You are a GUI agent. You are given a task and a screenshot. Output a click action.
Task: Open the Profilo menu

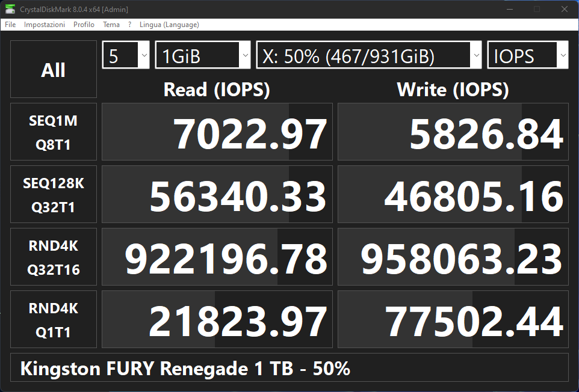click(x=84, y=25)
